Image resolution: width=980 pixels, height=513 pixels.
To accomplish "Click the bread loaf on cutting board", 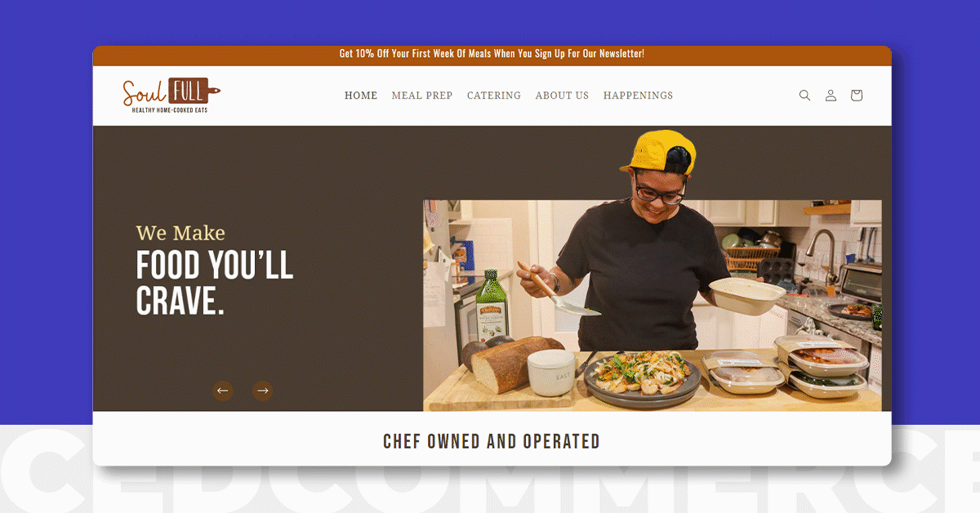I will tap(513, 363).
